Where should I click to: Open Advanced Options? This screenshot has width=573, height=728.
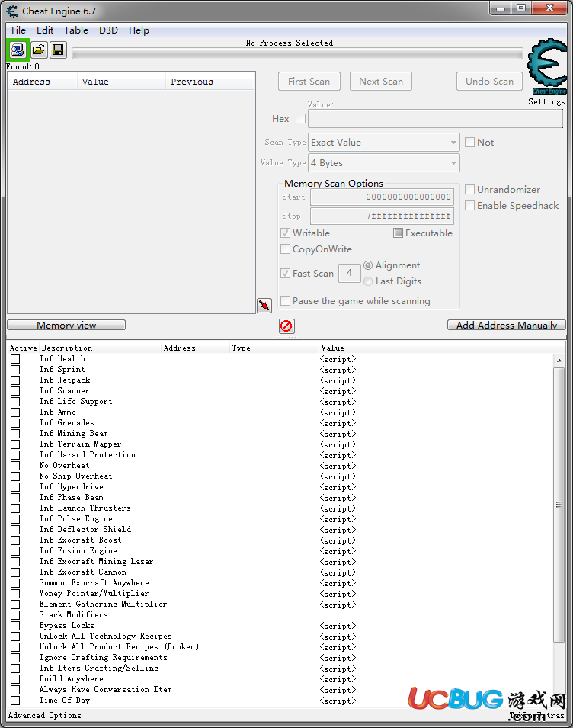[44, 716]
